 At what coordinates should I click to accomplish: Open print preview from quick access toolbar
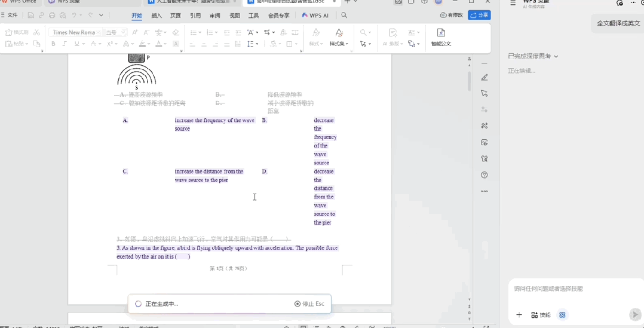(x=62, y=15)
